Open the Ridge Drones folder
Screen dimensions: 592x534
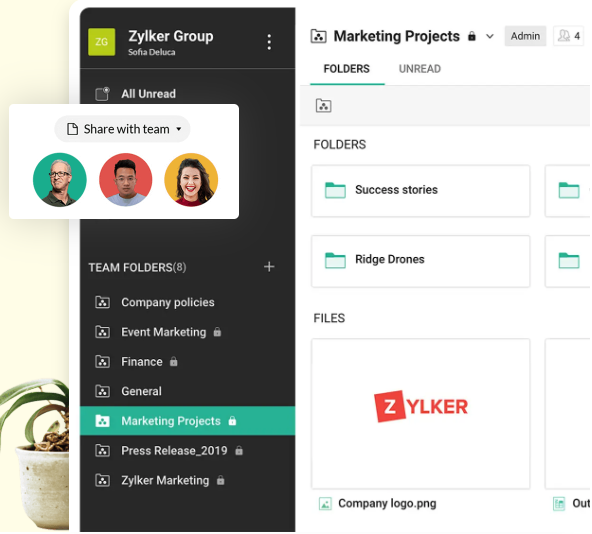click(421, 261)
